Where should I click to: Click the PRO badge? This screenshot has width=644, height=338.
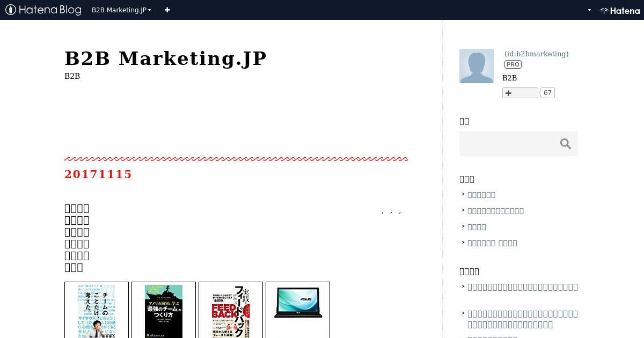coord(513,64)
